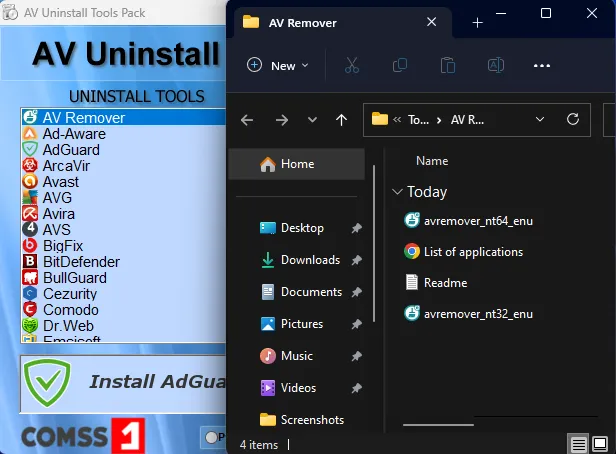Go forward with the right arrow
This screenshot has width=616, height=454.
pos(282,120)
